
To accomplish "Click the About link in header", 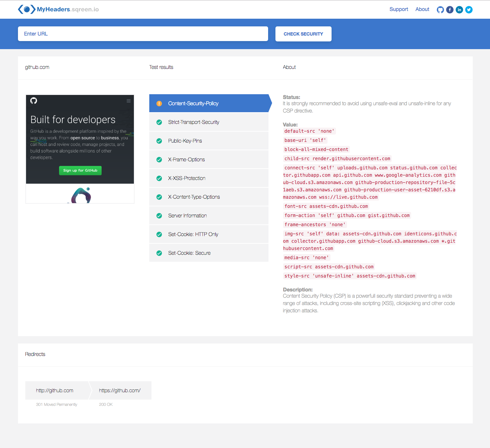I will pyautogui.click(x=422, y=10).
